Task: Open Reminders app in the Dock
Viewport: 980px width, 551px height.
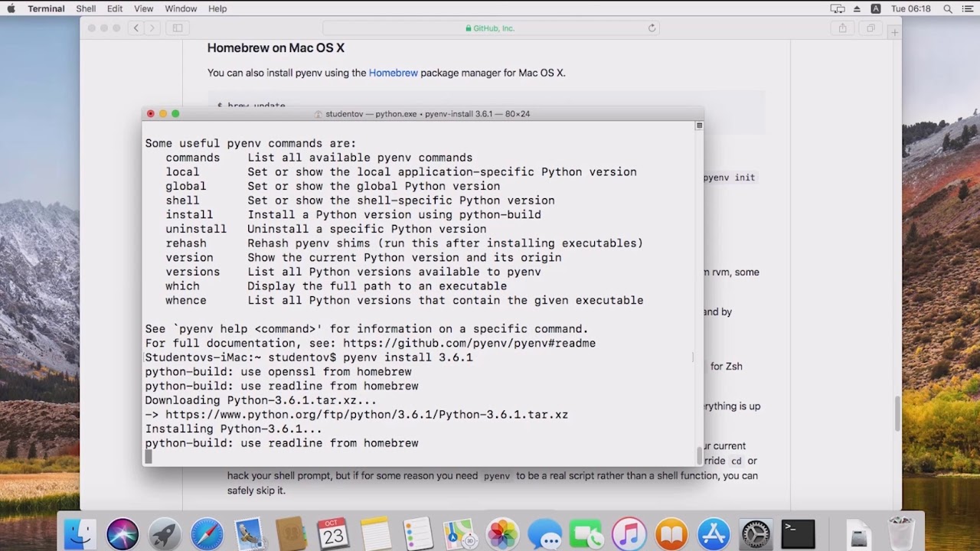Action: [418, 533]
